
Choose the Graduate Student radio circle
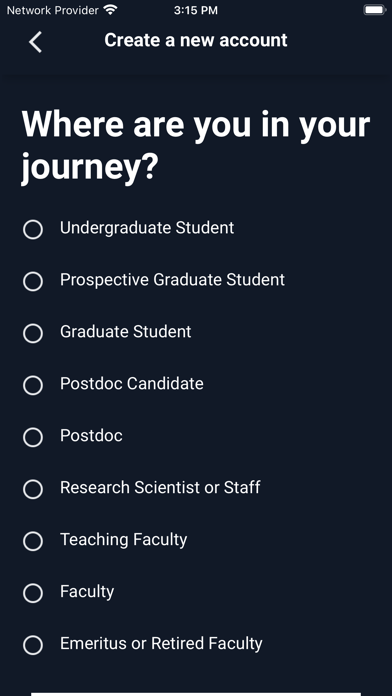click(x=33, y=333)
